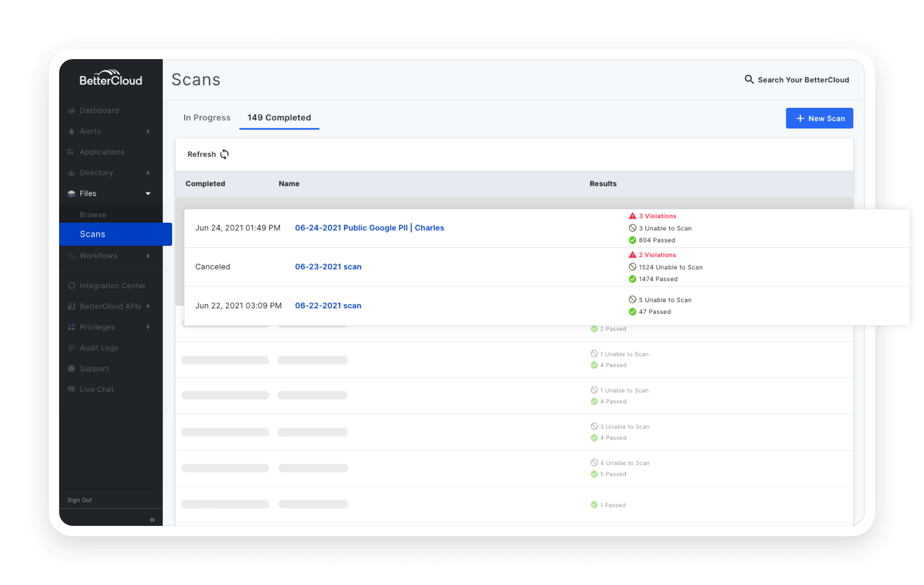
Task: Click the Results column header
Action: tap(603, 184)
